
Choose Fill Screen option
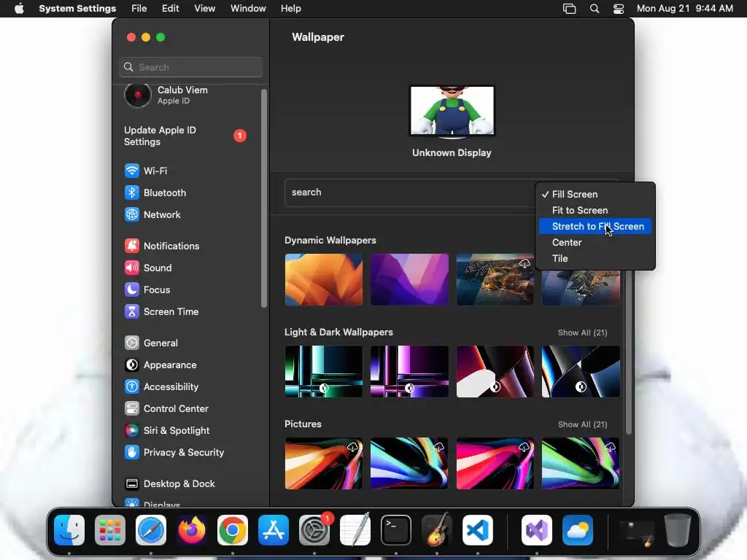point(595,194)
